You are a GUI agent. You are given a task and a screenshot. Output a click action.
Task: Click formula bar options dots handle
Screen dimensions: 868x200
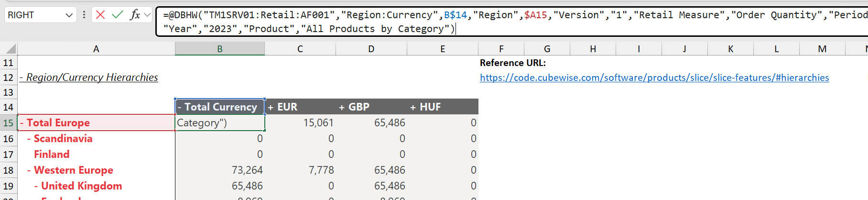click(x=84, y=15)
